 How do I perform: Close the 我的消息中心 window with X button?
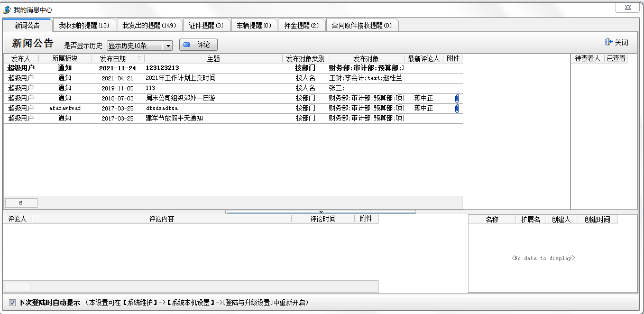point(628,7)
